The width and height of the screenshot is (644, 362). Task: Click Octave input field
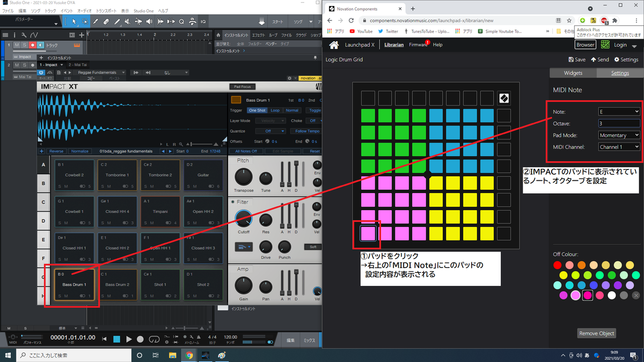619,123
